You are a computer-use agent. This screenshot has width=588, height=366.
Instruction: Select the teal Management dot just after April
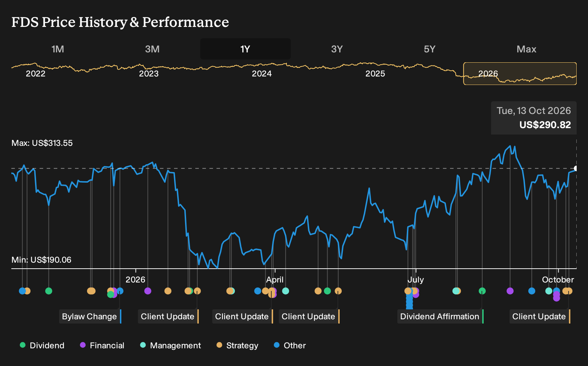(x=286, y=291)
